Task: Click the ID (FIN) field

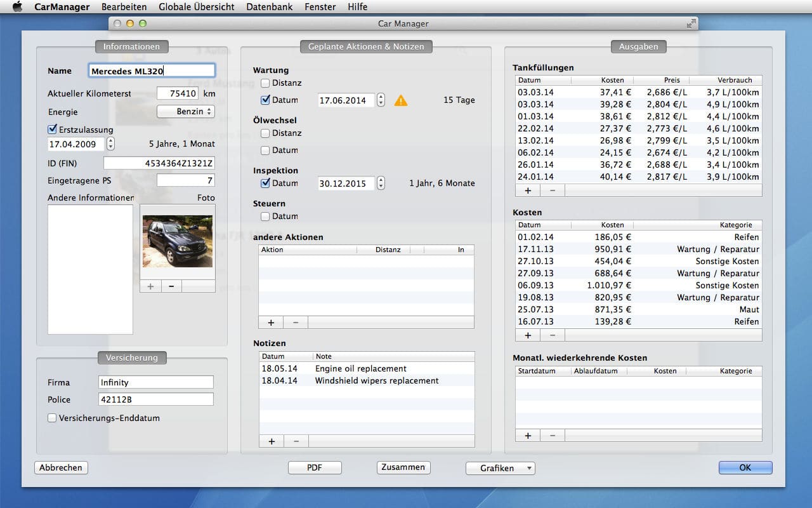Action: (x=159, y=163)
